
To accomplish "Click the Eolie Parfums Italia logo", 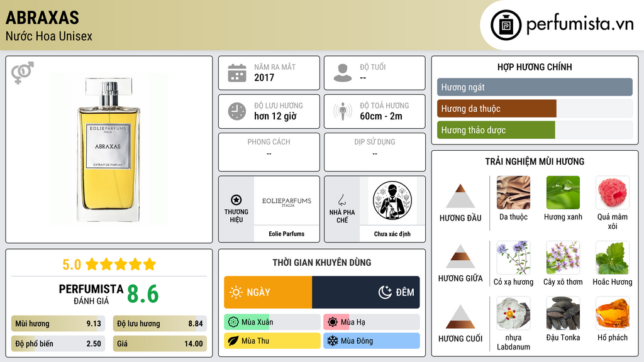I will point(287,202).
